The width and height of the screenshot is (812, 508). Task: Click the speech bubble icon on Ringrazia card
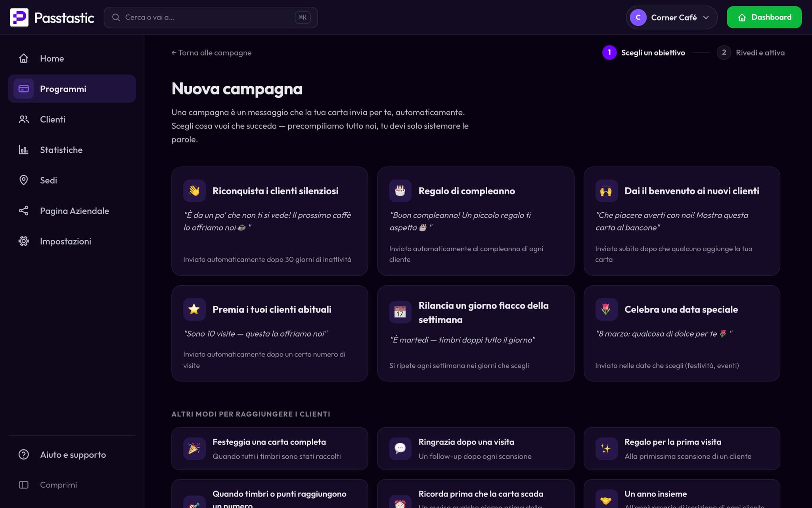[x=400, y=449]
